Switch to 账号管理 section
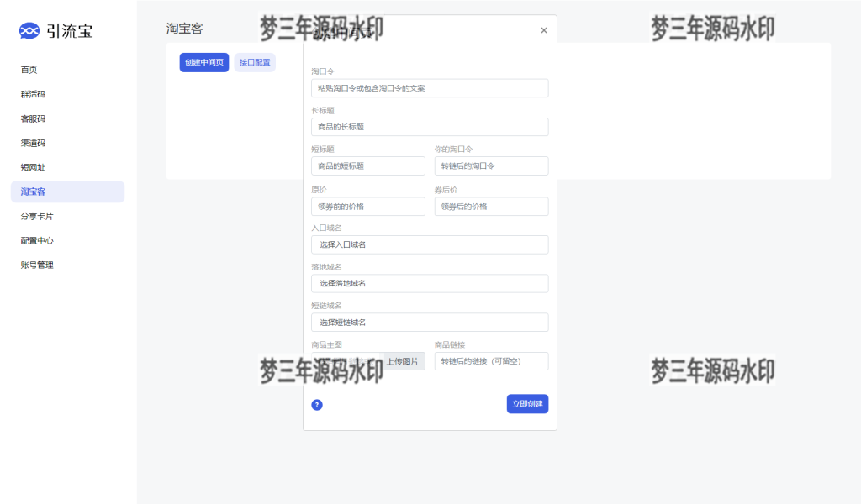Image resolution: width=861 pixels, height=504 pixels. point(37,265)
